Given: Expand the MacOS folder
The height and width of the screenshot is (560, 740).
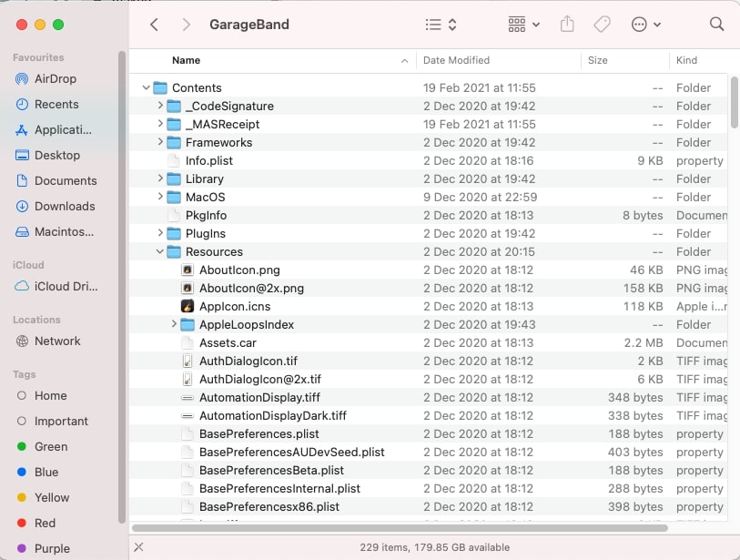Looking at the screenshot, I should click(x=160, y=197).
